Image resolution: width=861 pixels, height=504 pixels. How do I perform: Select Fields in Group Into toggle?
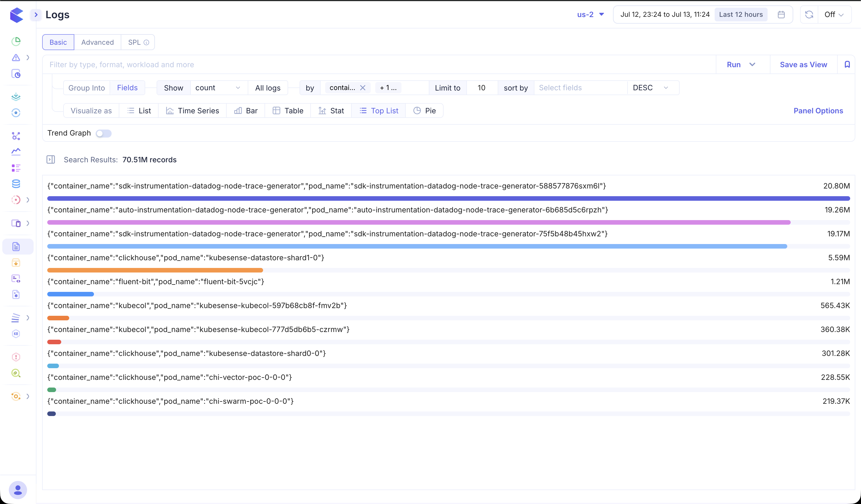click(x=127, y=88)
